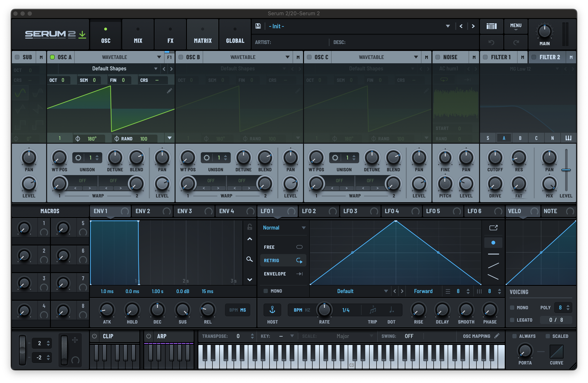Open the preset browser list icon
The width and height of the screenshot is (588, 383).
(x=491, y=26)
